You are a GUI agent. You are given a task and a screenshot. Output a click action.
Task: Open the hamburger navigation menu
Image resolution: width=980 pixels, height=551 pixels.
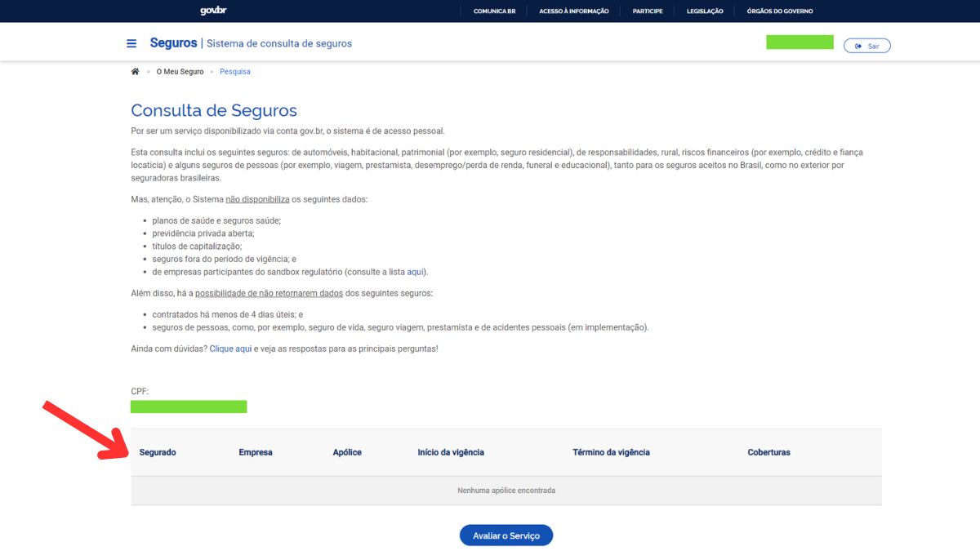[131, 44]
